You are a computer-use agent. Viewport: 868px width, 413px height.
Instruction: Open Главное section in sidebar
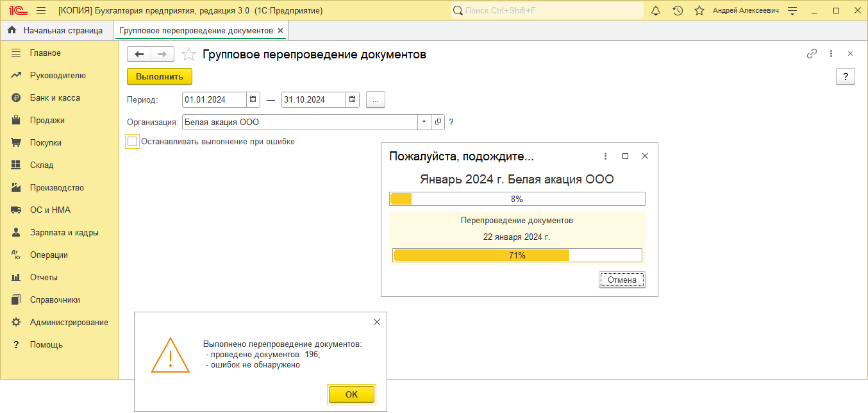pyautogui.click(x=45, y=53)
